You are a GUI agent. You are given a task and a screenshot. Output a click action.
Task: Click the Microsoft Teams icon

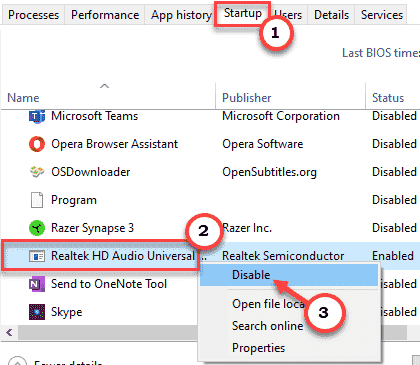pyautogui.click(x=37, y=117)
